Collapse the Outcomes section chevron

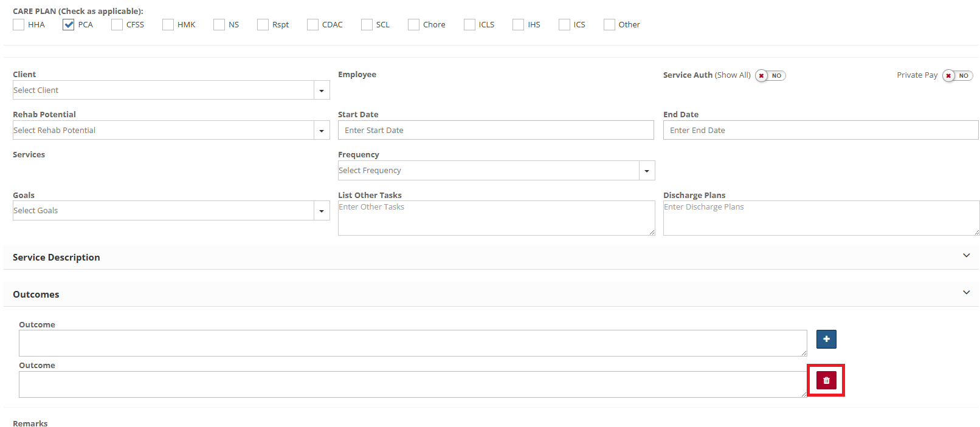(x=967, y=293)
